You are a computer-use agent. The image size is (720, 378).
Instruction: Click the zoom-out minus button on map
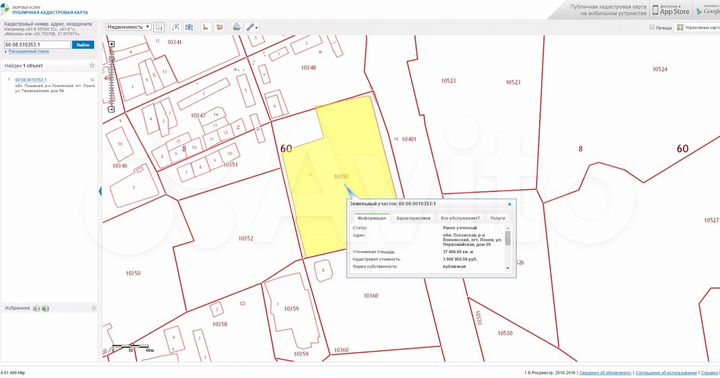111,109
